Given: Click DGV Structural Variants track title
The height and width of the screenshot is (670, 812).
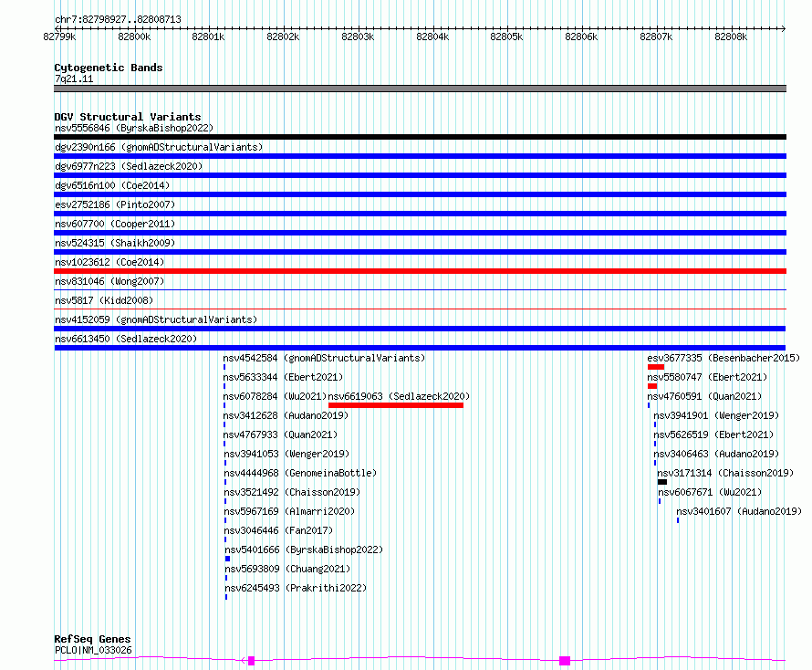Looking at the screenshot, I should click(128, 117).
